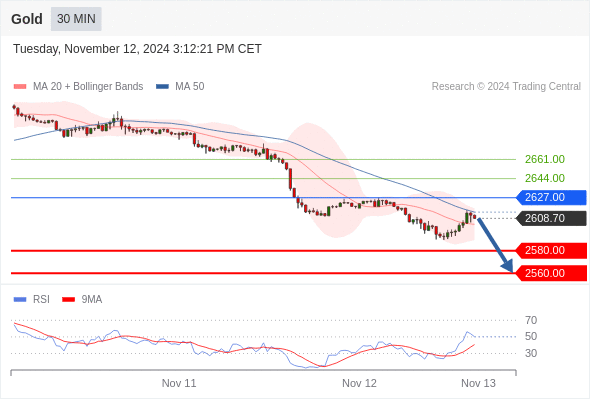Click the Research © 2024 Trading Central credit
Viewport: 590px width, 400px height.
[x=506, y=87]
